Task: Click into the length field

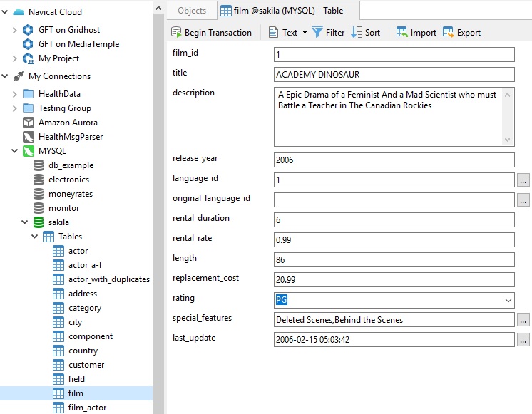Action: pos(394,259)
